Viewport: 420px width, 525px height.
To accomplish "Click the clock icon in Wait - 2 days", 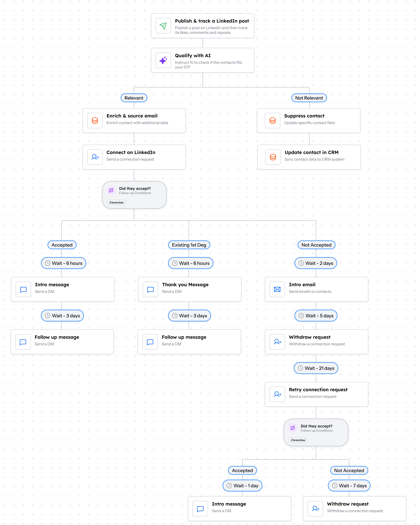I will pyautogui.click(x=301, y=263).
